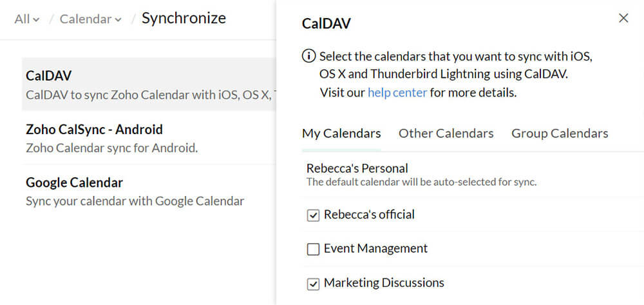Click the Marketing Discussions label
644x305 pixels.
point(384,282)
